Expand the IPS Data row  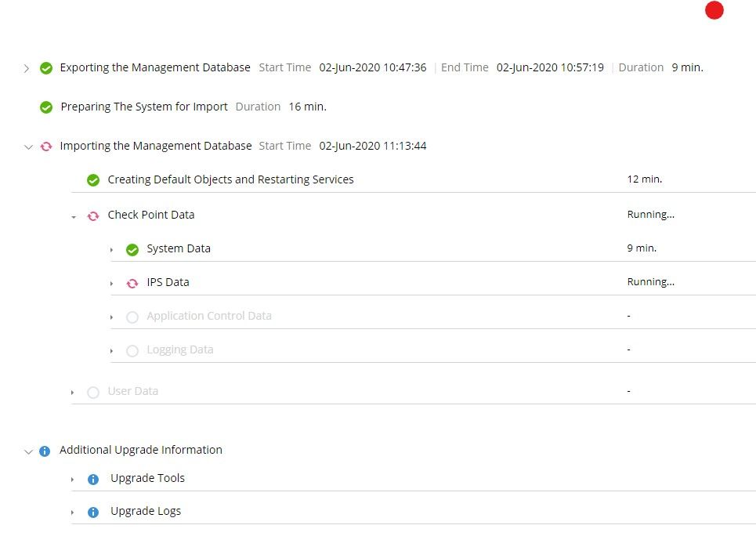(111, 284)
